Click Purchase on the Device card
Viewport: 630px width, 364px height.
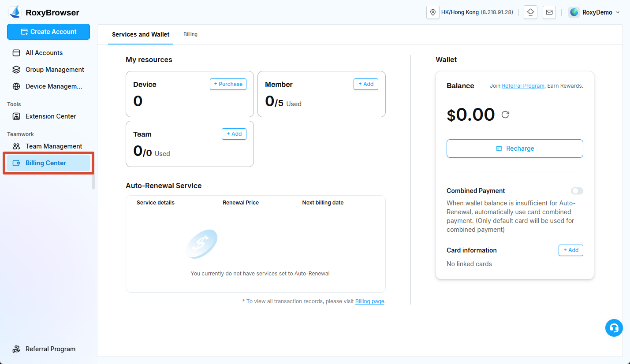click(228, 84)
